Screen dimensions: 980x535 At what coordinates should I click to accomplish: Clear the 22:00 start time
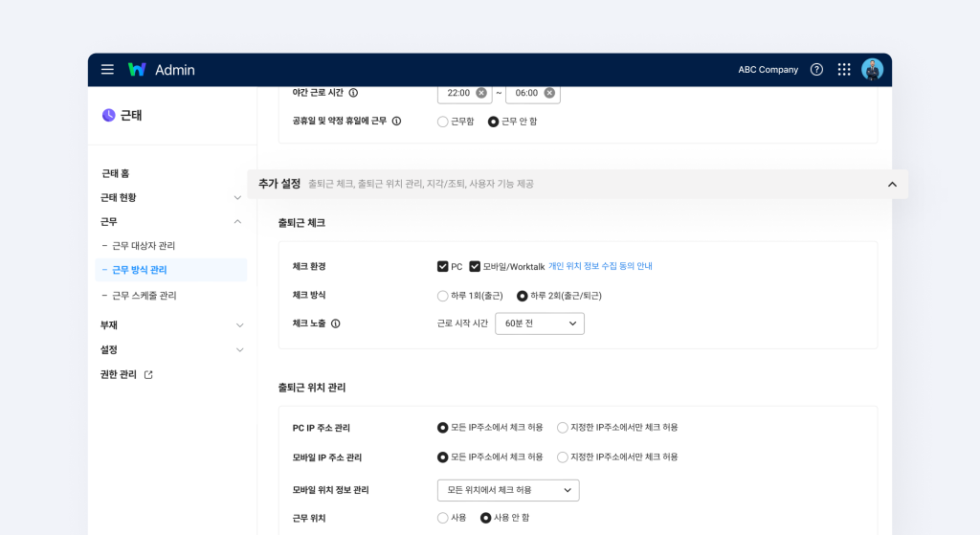coord(481,93)
